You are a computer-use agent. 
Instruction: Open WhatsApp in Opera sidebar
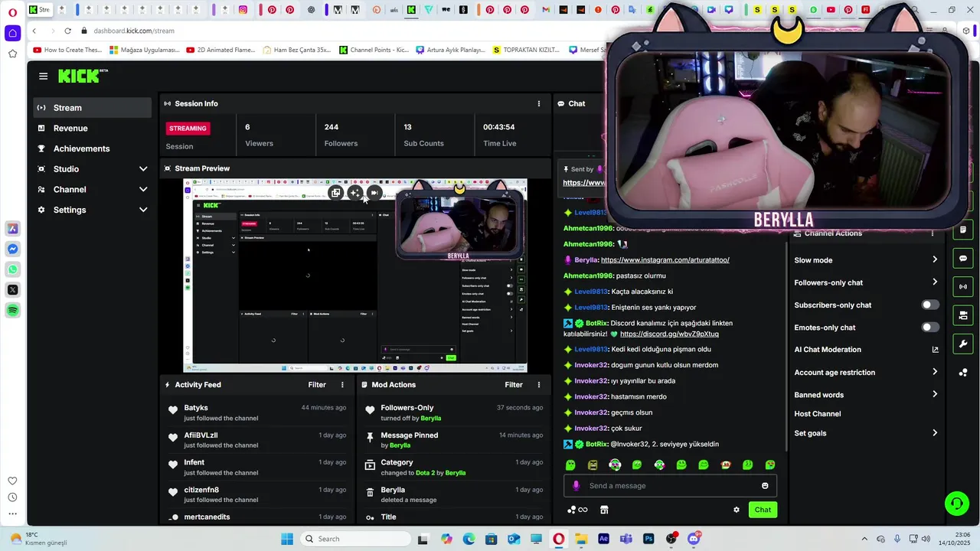(13, 269)
